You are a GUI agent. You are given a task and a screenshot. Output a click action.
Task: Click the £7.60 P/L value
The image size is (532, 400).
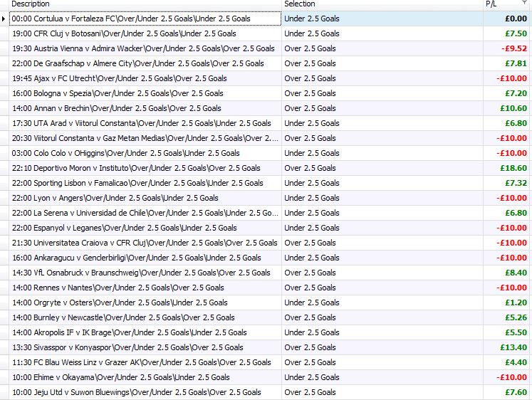coord(516,392)
